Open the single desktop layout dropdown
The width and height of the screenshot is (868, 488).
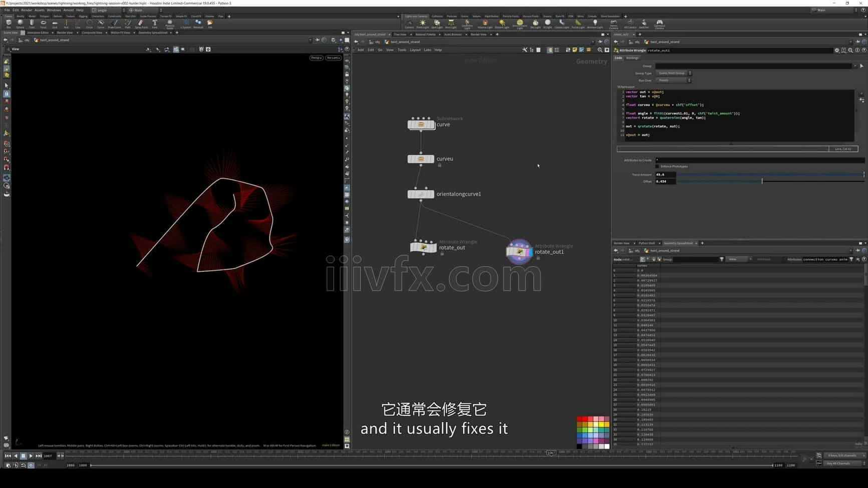click(107, 10)
